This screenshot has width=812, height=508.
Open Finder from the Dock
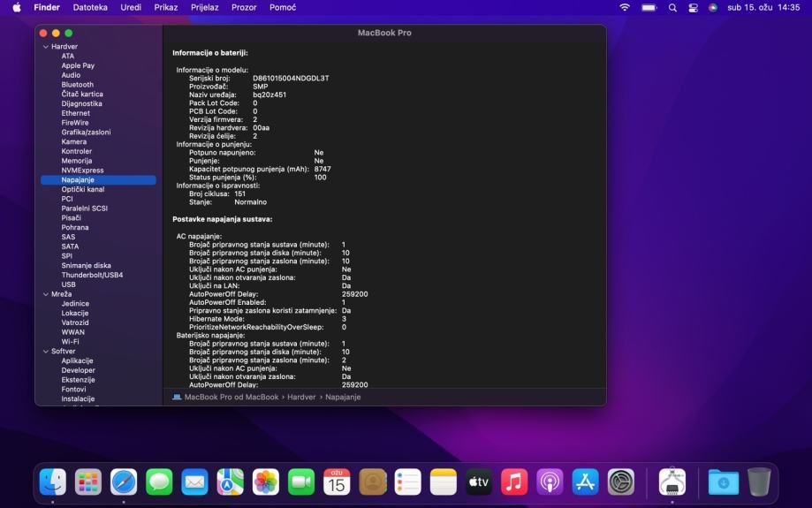[x=53, y=481]
